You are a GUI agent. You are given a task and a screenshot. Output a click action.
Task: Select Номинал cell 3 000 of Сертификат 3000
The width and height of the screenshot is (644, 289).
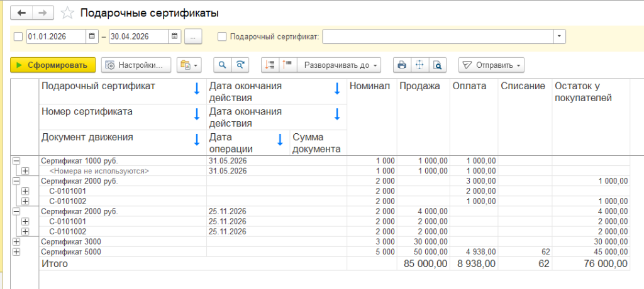(x=372, y=242)
